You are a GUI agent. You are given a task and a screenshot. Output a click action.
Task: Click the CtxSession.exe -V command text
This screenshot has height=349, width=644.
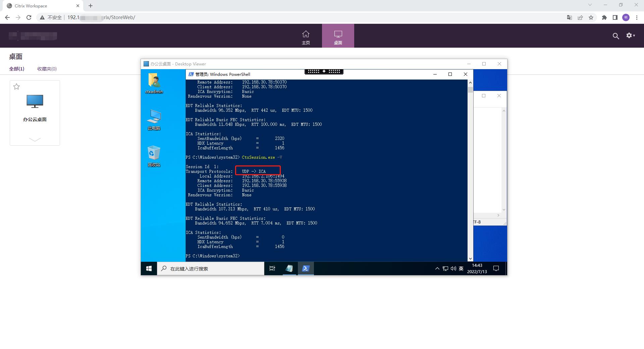[x=262, y=157]
